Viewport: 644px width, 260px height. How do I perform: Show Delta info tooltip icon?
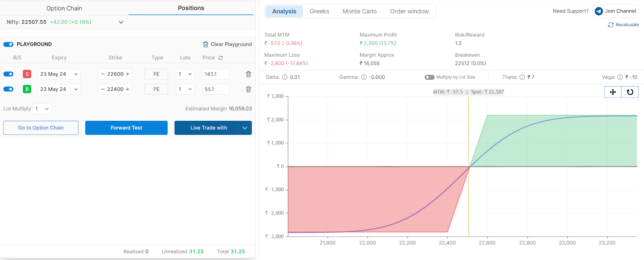pyautogui.click(x=285, y=77)
